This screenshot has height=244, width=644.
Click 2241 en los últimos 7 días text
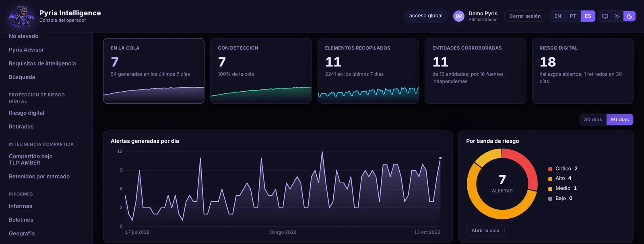click(354, 74)
